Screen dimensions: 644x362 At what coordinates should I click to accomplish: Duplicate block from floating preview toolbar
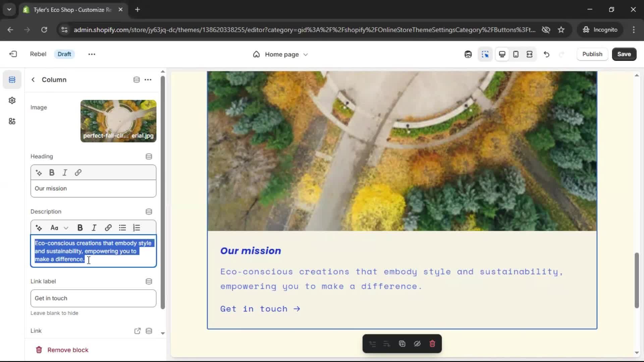pyautogui.click(x=402, y=344)
